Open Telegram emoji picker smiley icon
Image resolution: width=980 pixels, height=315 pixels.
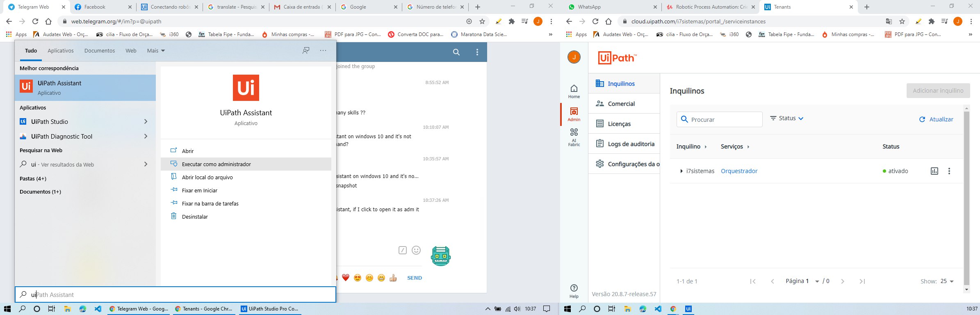[416, 250]
